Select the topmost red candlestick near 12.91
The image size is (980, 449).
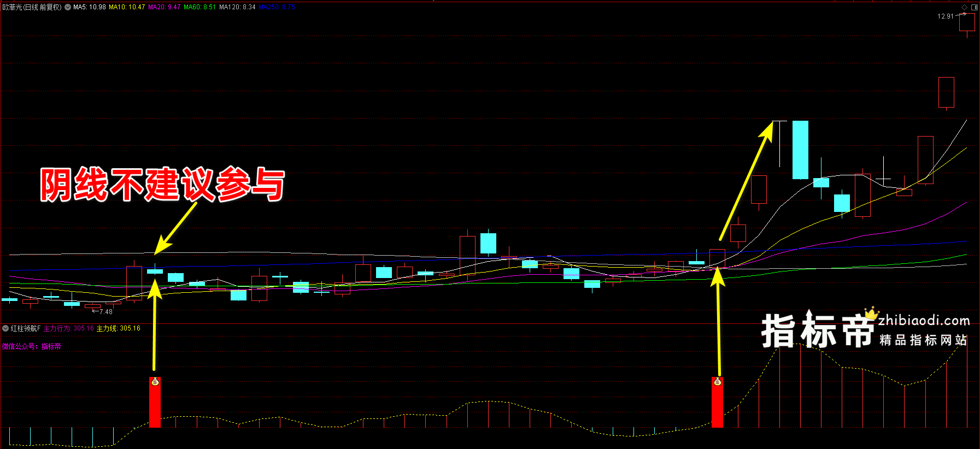pyautogui.click(x=967, y=22)
